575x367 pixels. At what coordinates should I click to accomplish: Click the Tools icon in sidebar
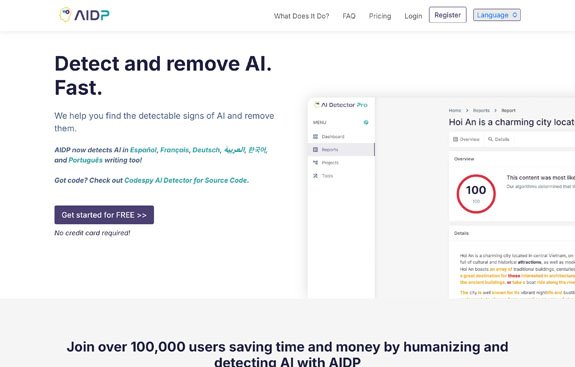click(x=315, y=176)
